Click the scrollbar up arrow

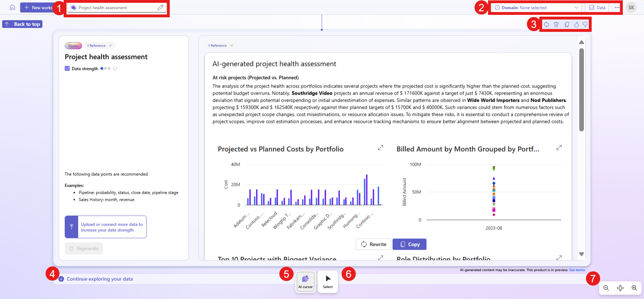pos(581,42)
